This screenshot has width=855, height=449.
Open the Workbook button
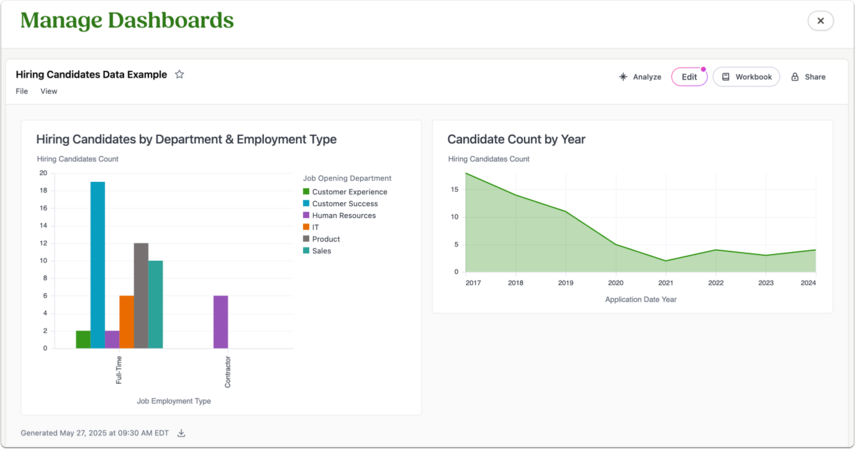[x=746, y=77]
